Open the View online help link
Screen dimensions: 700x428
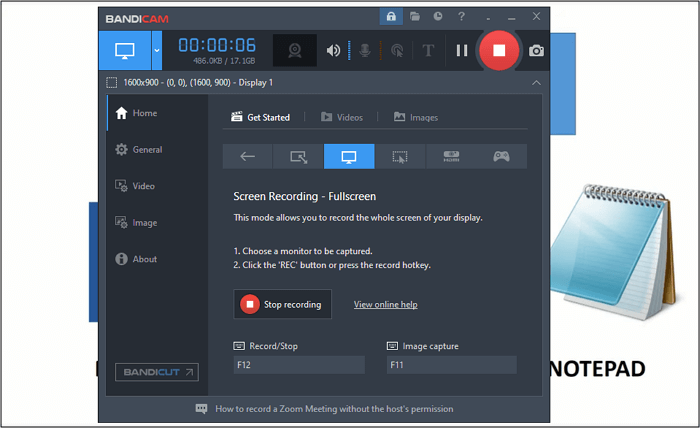385,305
